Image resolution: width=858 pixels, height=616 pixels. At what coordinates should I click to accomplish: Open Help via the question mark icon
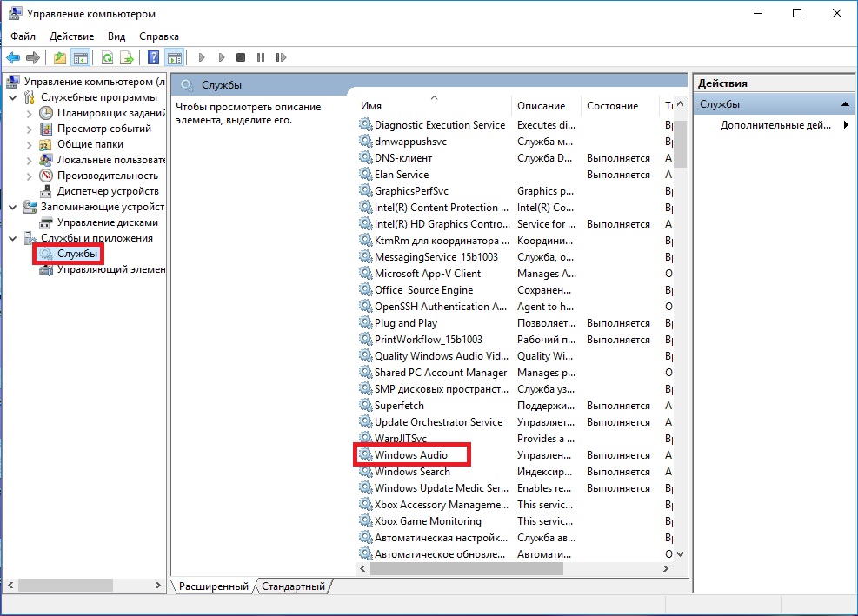point(154,57)
